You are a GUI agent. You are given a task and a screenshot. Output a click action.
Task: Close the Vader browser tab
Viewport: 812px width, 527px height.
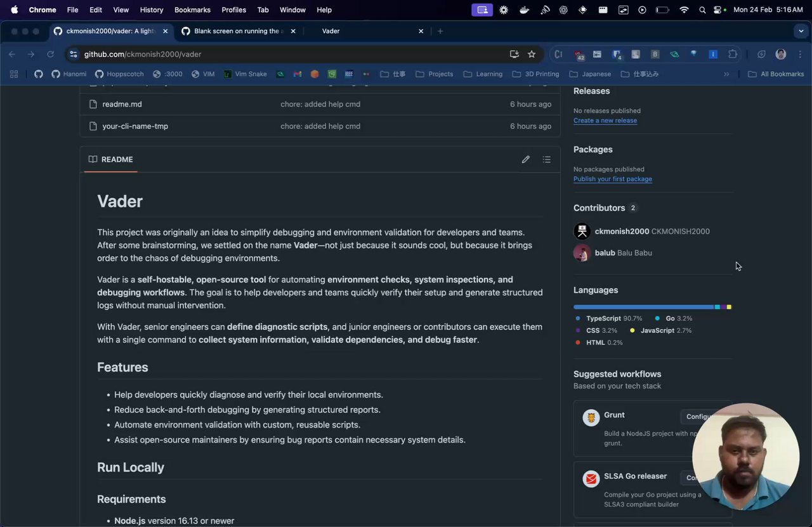(x=421, y=31)
